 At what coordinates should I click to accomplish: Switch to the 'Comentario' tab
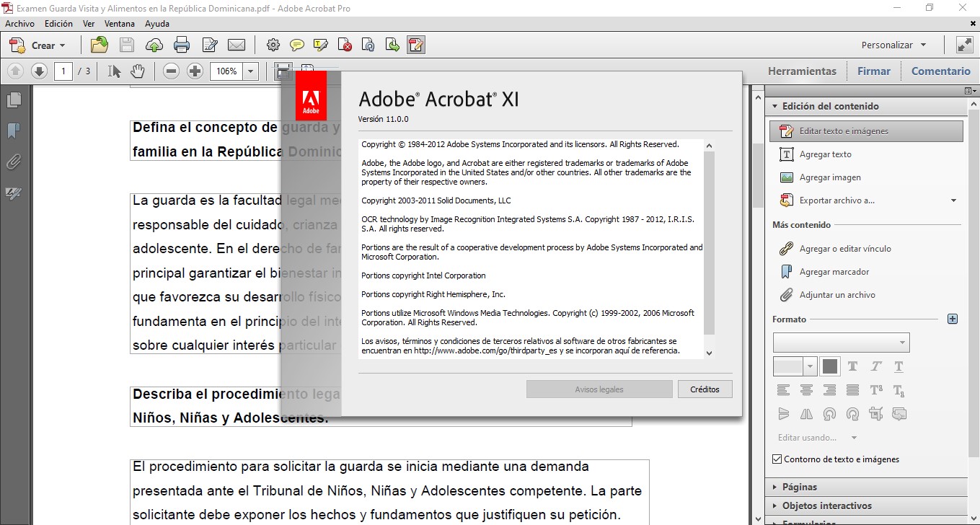pyautogui.click(x=941, y=71)
